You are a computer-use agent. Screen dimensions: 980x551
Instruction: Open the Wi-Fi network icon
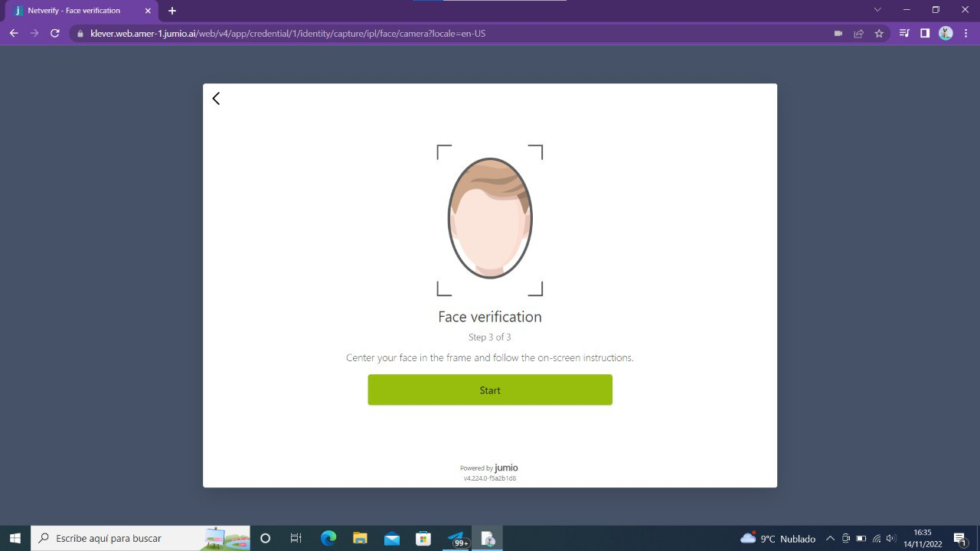pos(876,538)
